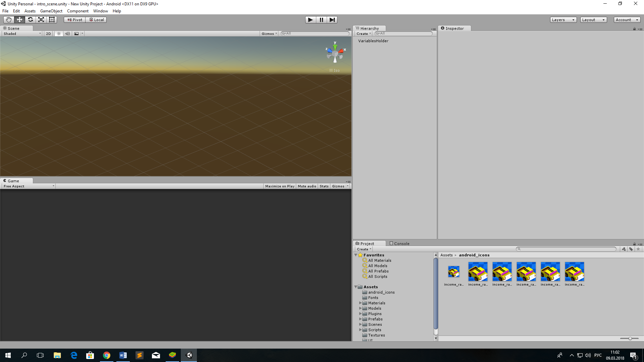
Task: Enable Gizmos in Game view
Action: tap(338, 186)
